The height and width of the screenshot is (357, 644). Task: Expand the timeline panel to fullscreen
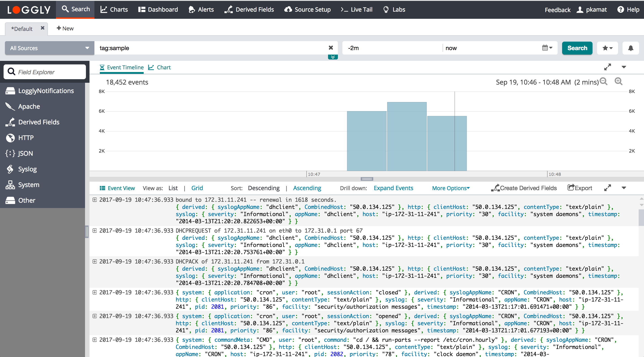pos(607,67)
